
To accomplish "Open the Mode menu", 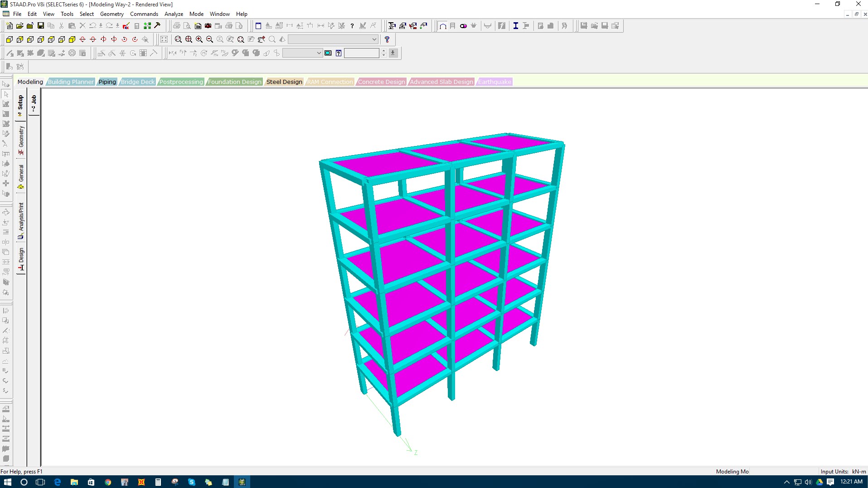I will (x=196, y=14).
